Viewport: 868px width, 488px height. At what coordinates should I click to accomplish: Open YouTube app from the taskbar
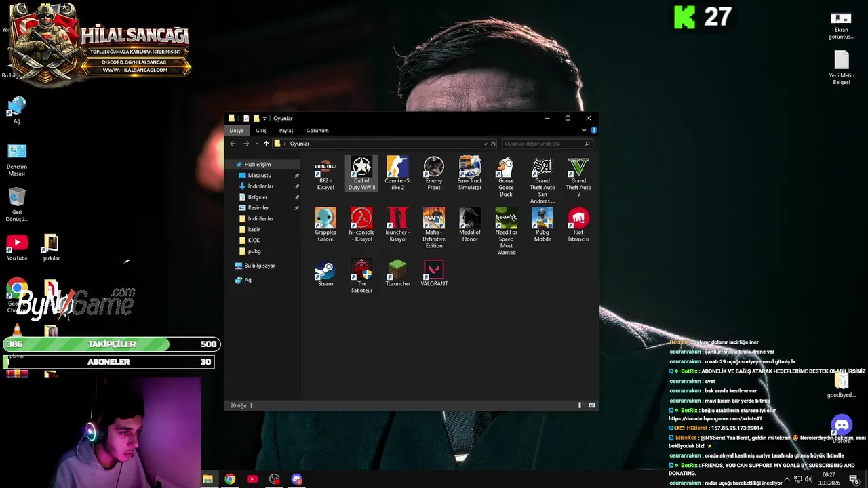252,479
